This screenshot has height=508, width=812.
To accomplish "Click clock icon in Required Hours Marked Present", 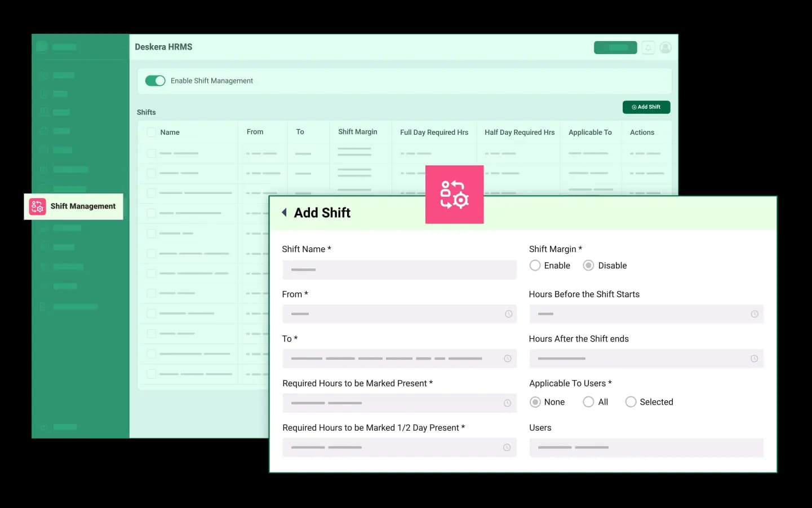I will [507, 403].
